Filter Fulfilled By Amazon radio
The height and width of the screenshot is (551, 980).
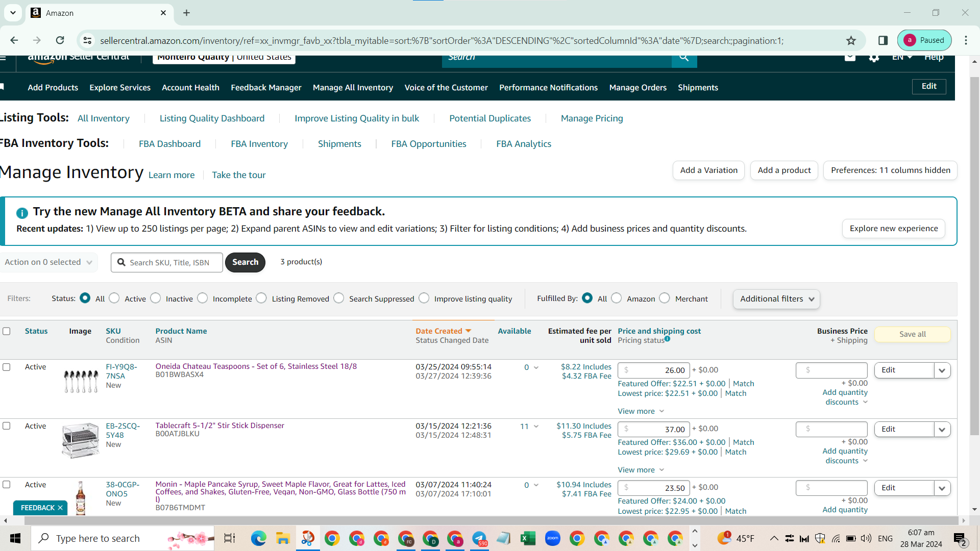617,298
